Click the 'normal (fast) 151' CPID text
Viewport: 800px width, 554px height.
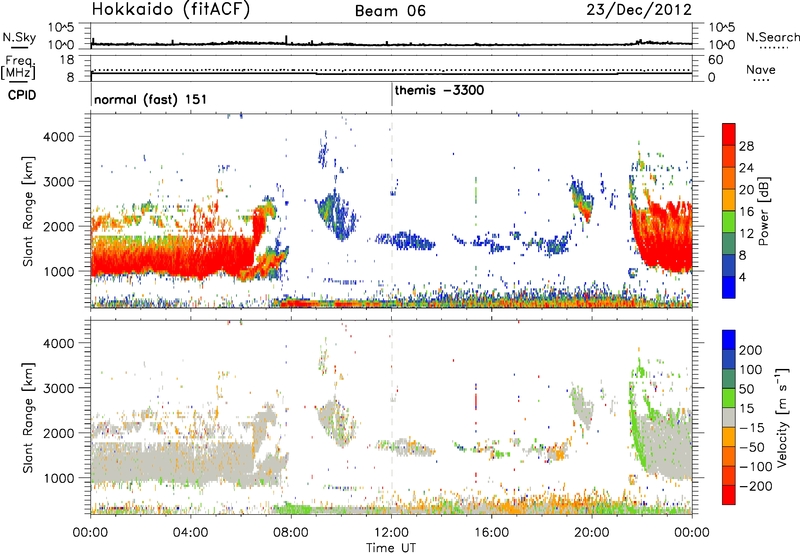151,99
